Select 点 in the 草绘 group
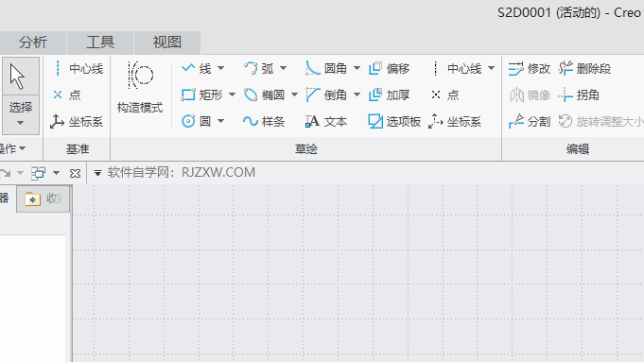This screenshot has width=644, height=362. point(445,95)
